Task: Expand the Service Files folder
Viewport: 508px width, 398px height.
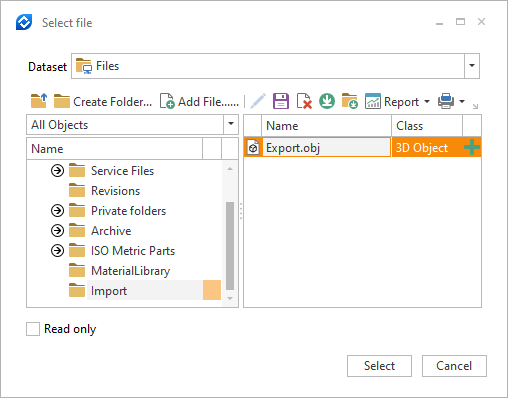Action: 57,171
